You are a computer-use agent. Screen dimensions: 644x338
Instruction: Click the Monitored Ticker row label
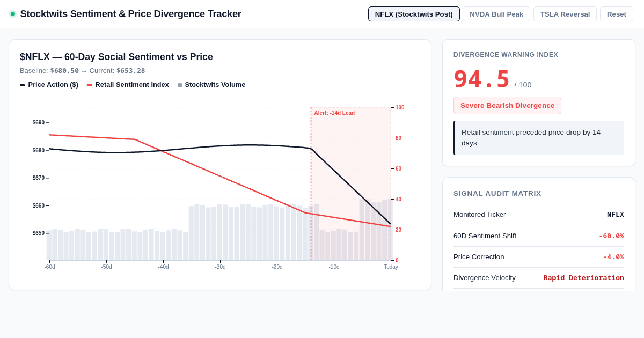[479, 215]
